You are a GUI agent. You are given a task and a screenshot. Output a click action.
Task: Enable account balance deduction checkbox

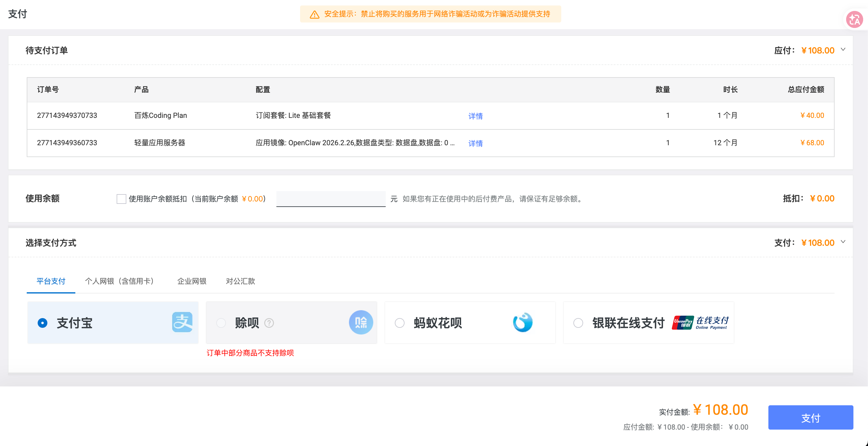tap(121, 199)
